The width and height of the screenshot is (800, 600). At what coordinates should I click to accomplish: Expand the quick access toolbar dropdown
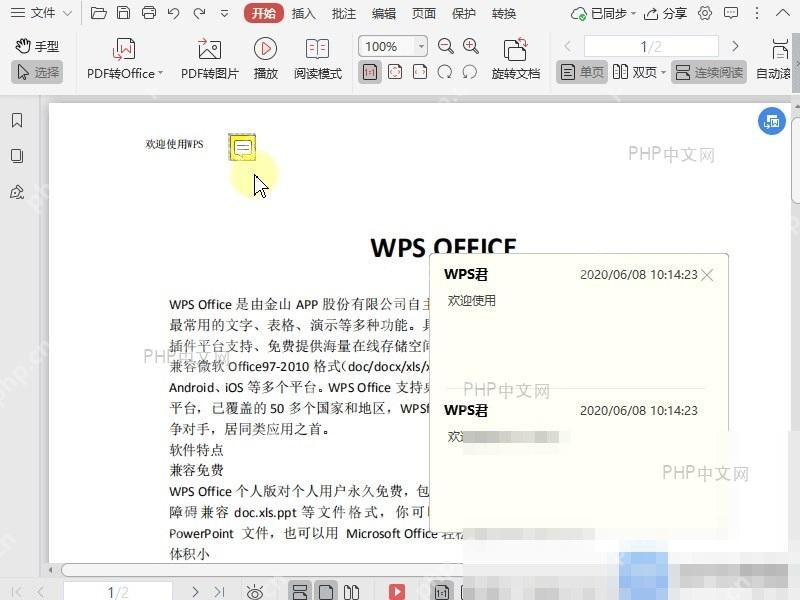coord(224,14)
